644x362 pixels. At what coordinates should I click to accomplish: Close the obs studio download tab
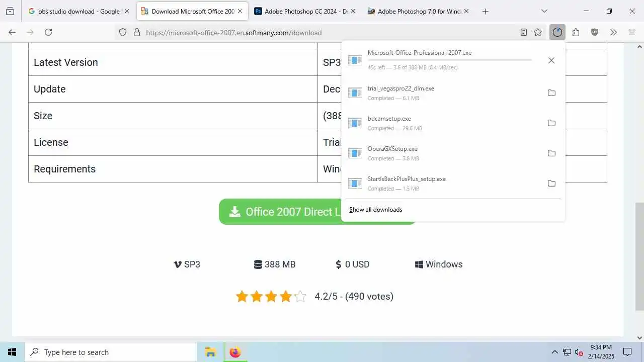[126, 11]
